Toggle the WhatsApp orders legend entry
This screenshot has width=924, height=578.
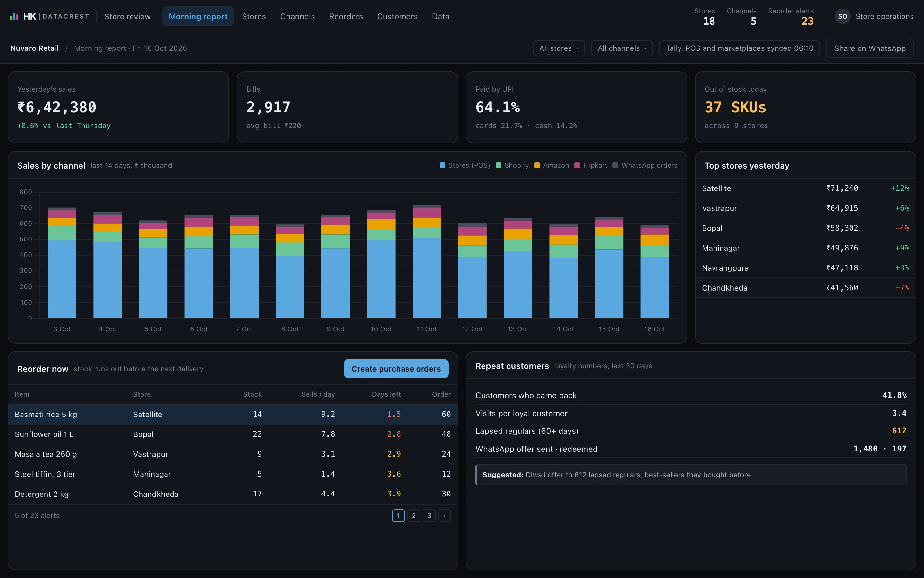[x=645, y=165]
